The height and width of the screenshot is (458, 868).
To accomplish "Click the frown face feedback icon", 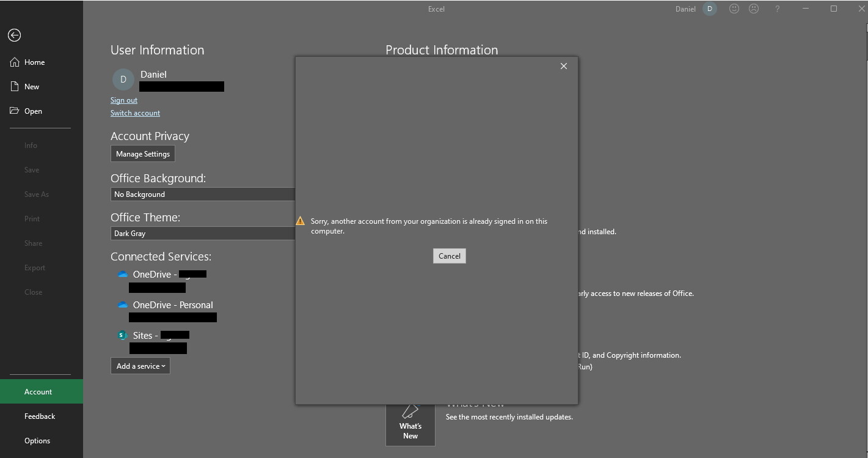I will pyautogui.click(x=754, y=9).
